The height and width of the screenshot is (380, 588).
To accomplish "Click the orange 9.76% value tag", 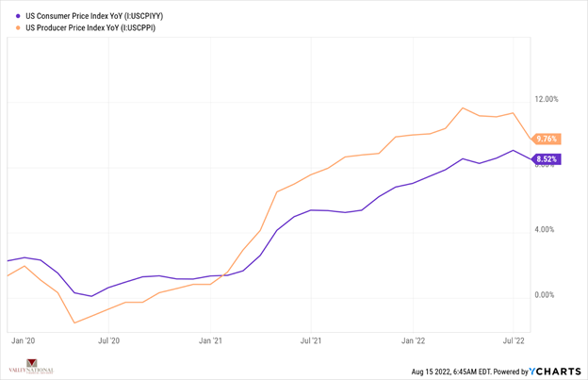I will point(547,139).
